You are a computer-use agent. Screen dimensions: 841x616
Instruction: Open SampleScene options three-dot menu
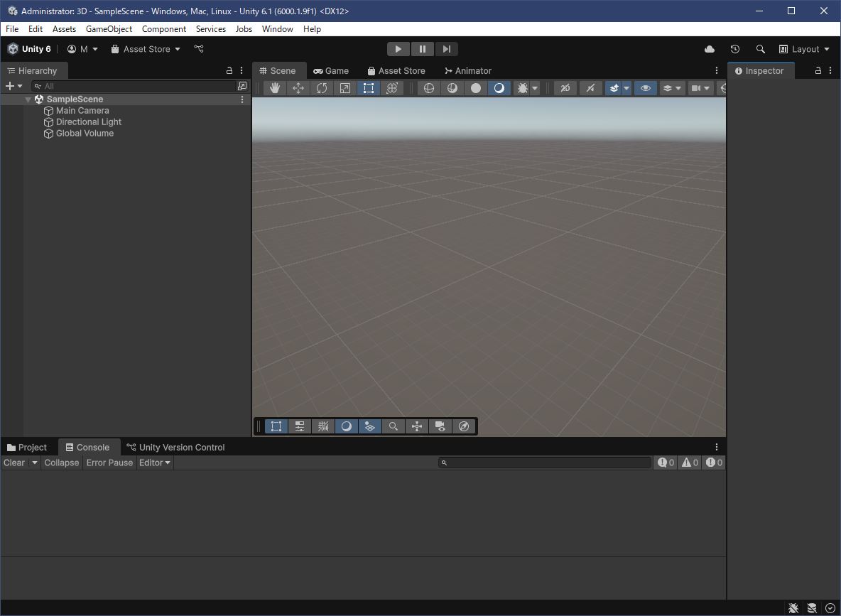click(x=242, y=99)
